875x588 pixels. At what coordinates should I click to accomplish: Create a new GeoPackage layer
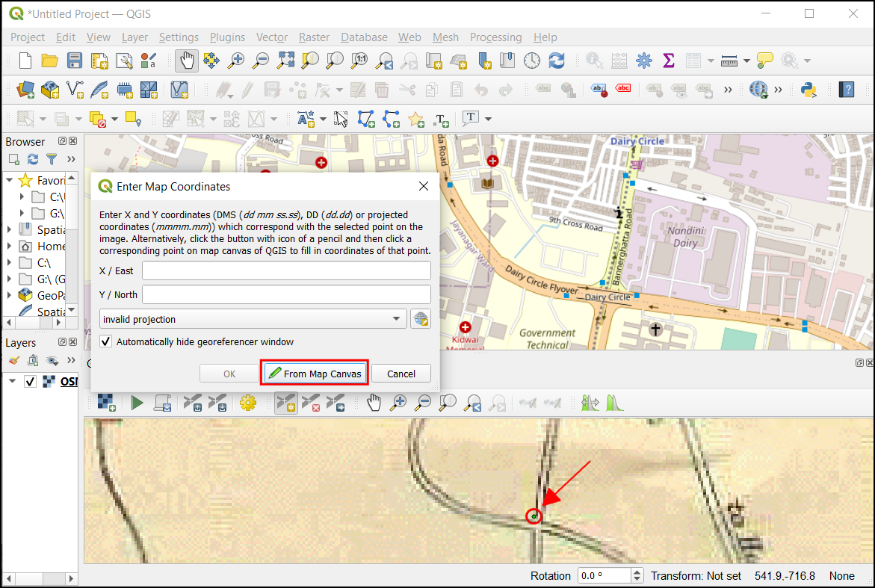(x=50, y=89)
